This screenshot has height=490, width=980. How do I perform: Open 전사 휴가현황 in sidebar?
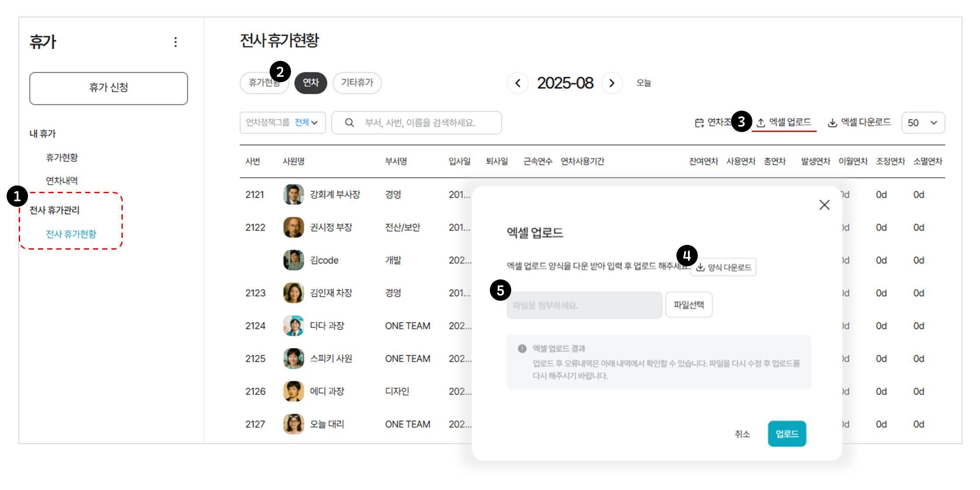(71, 234)
